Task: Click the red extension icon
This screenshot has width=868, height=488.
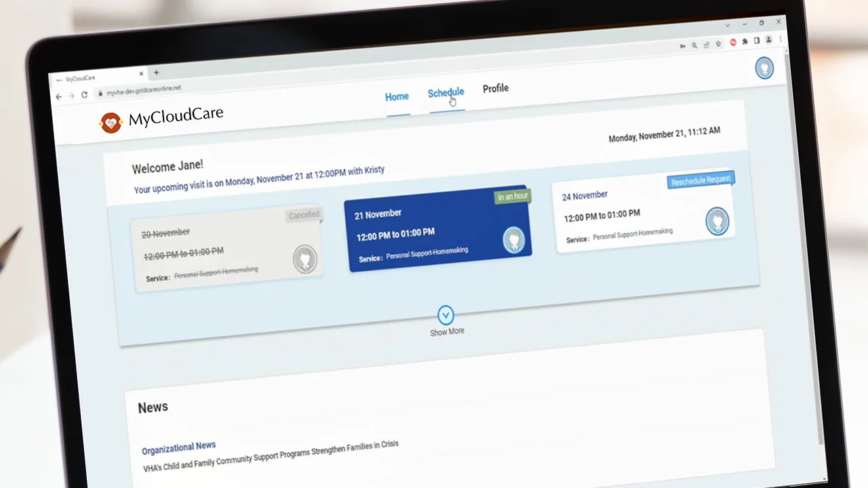Action: (733, 43)
